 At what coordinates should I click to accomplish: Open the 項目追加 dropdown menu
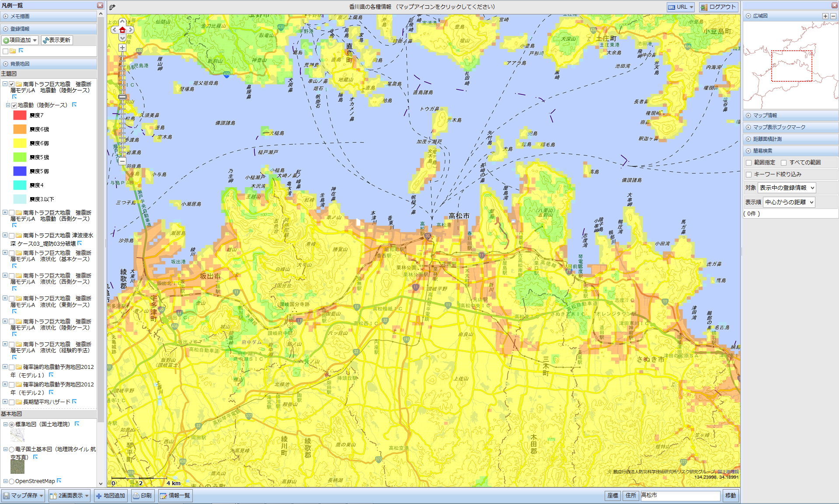coord(20,40)
